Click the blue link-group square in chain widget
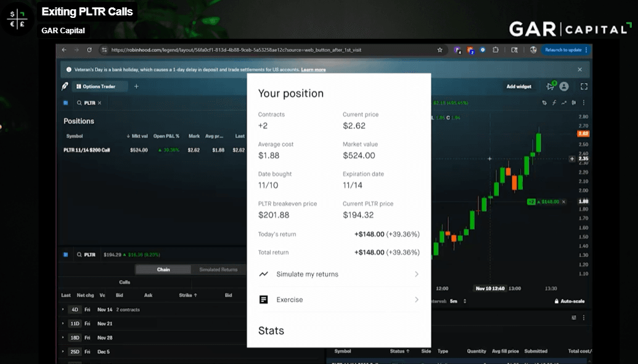 65,254
